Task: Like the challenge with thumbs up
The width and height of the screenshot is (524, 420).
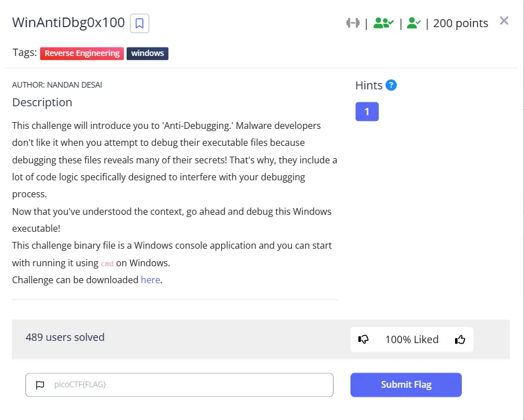Action: point(460,339)
